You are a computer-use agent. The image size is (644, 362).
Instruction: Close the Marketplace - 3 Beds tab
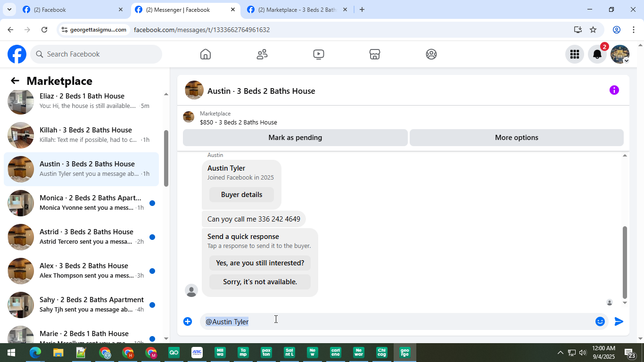click(345, 9)
